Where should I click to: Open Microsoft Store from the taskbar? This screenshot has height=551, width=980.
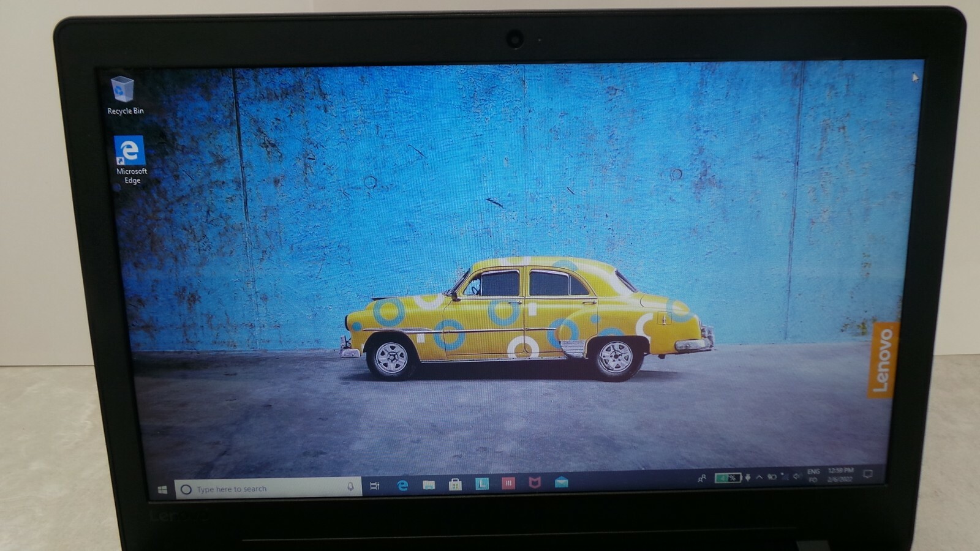(x=455, y=484)
